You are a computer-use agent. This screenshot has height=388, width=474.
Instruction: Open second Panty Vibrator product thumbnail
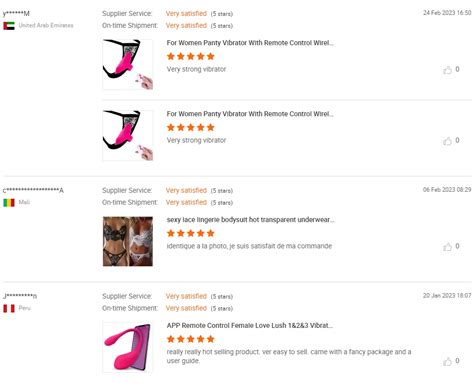coord(128,135)
